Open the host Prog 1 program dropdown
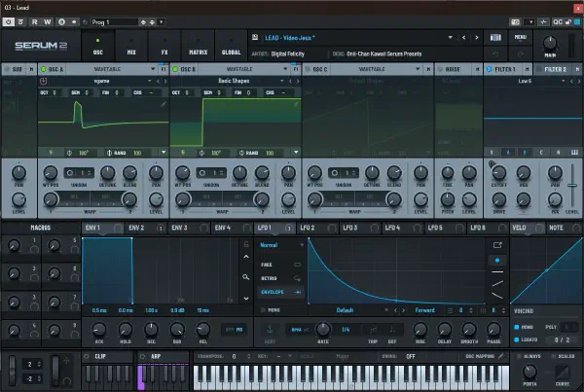 pos(162,22)
